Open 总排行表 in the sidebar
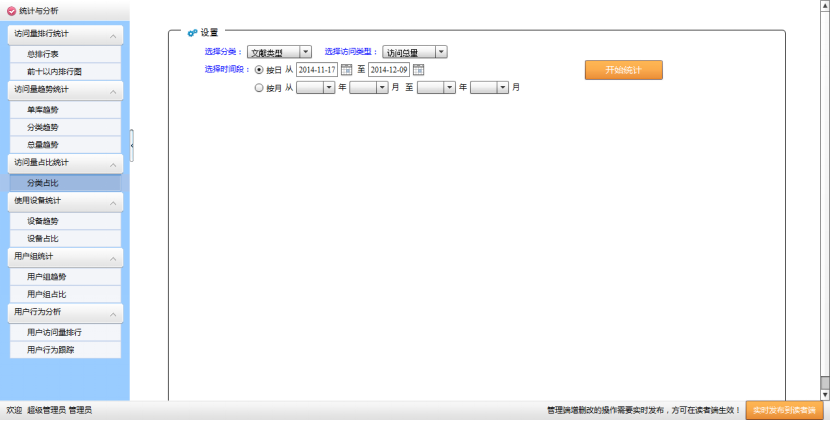The image size is (831, 421). (43, 54)
